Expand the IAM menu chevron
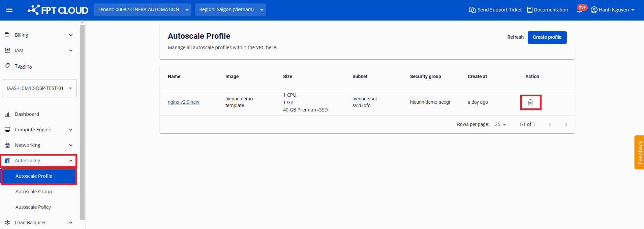Image resolution: width=644 pixels, height=229 pixels. coord(71,51)
